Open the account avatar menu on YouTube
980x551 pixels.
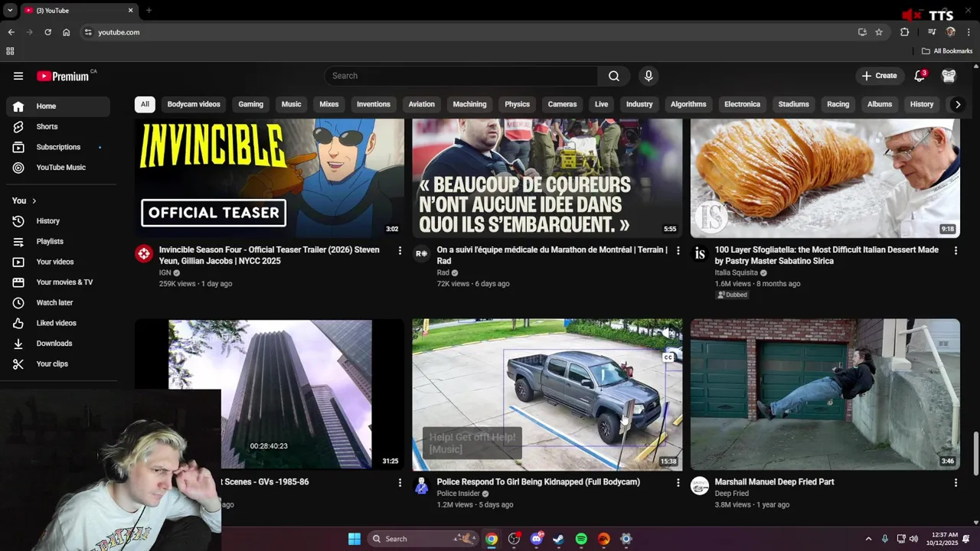949,76
